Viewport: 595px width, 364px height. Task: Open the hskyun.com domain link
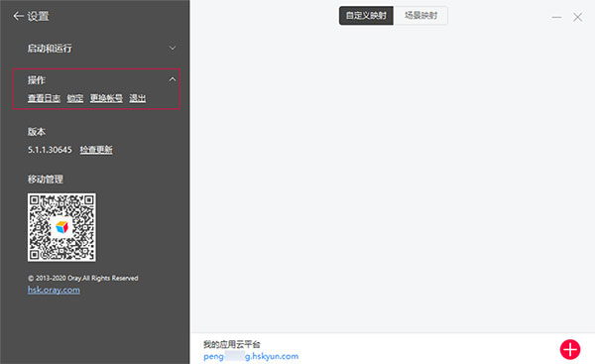[251, 356]
